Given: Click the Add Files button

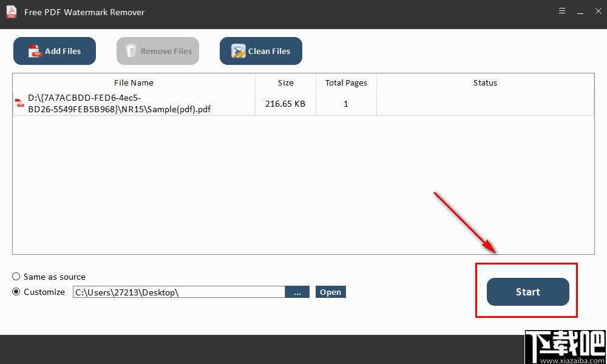Looking at the screenshot, I should coord(55,51).
